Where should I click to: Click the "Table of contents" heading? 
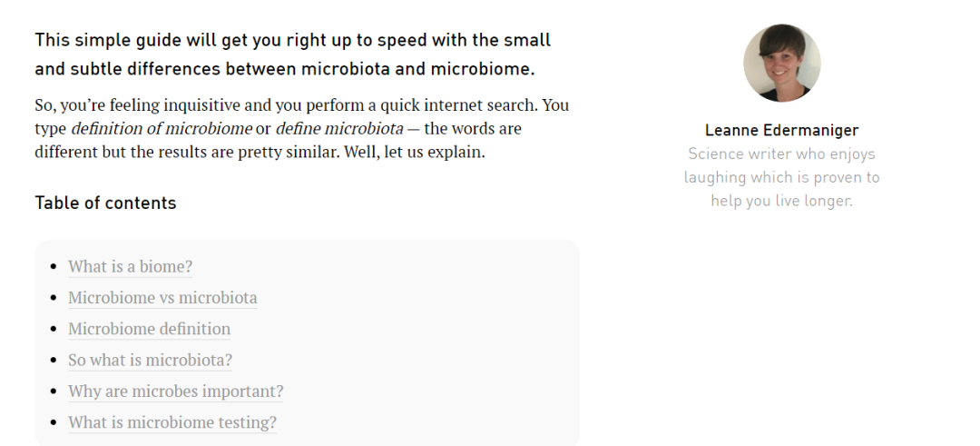pyautogui.click(x=105, y=203)
